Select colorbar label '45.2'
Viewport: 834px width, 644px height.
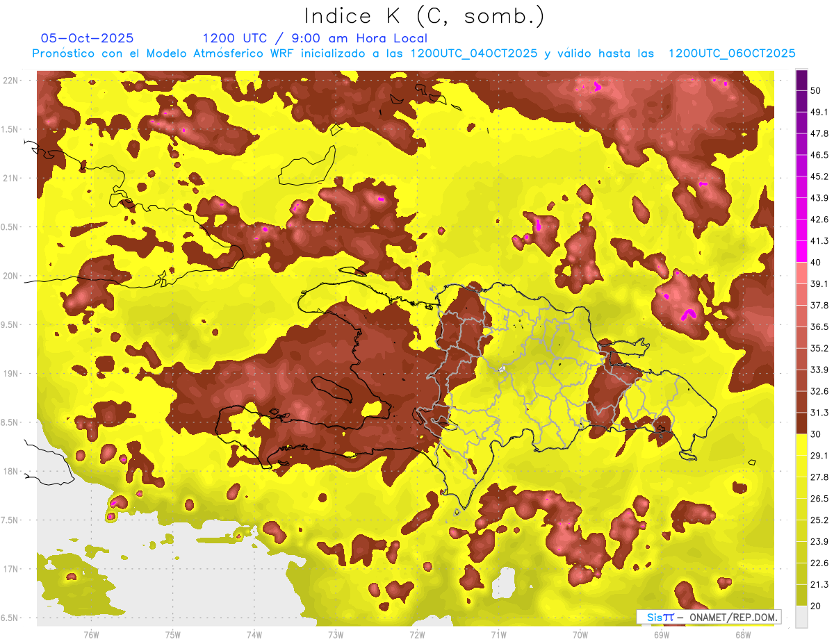pyautogui.click(x=819, y=176)
